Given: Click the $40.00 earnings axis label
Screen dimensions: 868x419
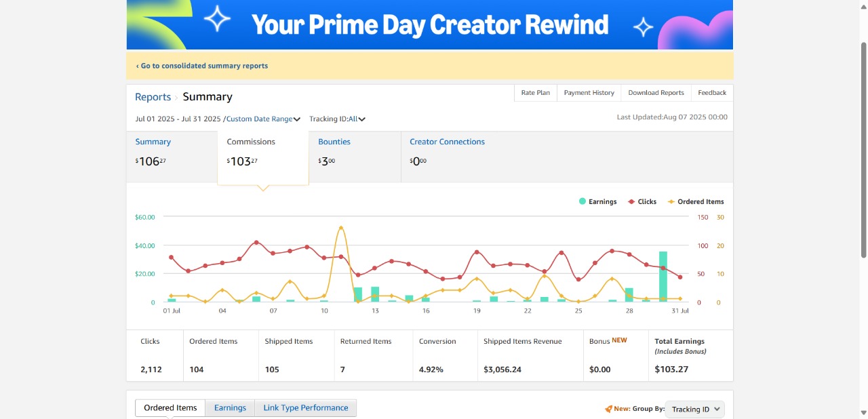Looking at the screenshot, I should coord(145,245).
